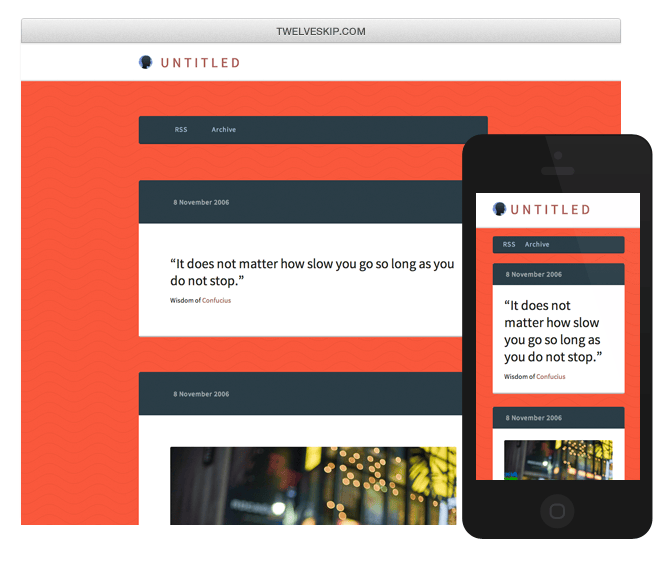
Task: Open RSS in the desktop navigation bar
Action: pos(181,129)
